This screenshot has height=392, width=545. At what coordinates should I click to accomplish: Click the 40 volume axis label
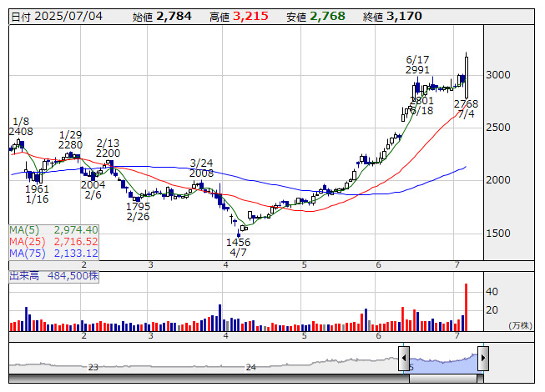coord(492,292)
